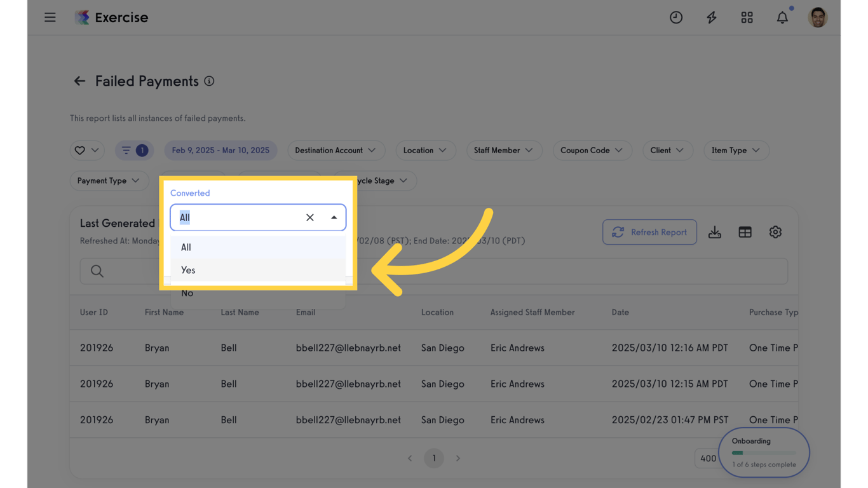Open the column layout table icon
This screenshot has width=868, height=488.
click(x=745, y=232)
